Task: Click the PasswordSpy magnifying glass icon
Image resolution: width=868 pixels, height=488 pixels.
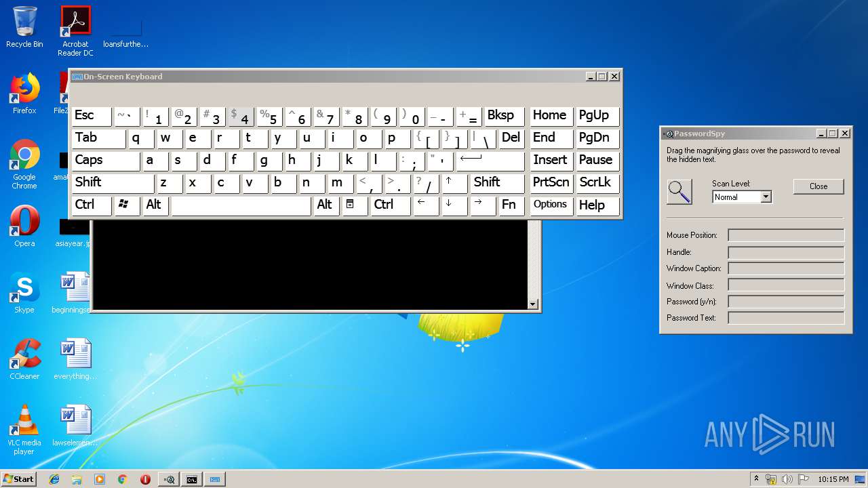Action: coord(679,191)
